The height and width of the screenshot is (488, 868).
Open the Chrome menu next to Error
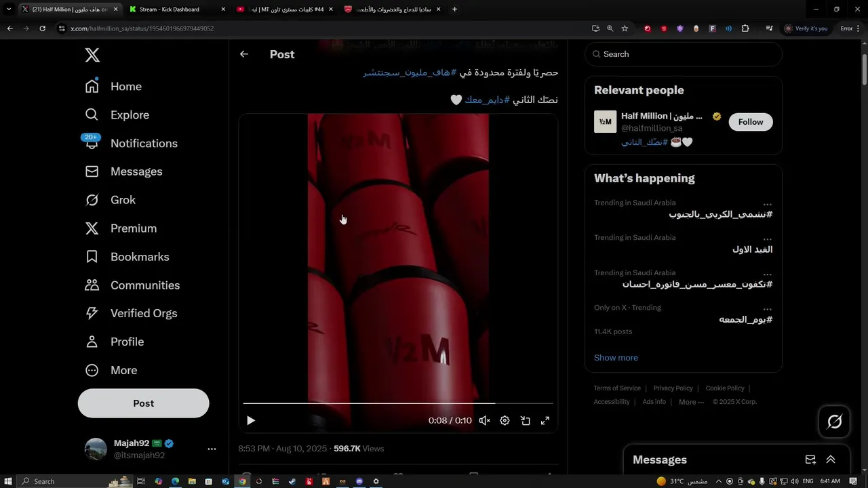[858, 28]
